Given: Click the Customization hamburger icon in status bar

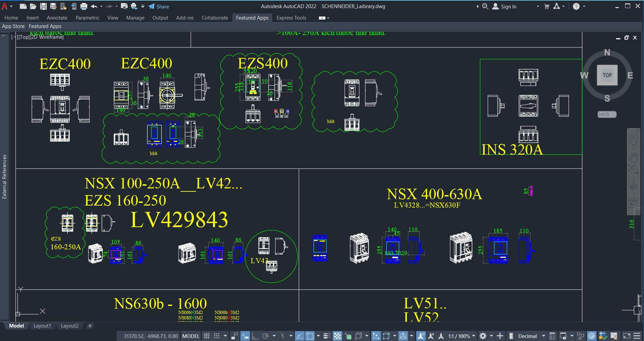Looking at the screenshot, I should click(637, 336).
